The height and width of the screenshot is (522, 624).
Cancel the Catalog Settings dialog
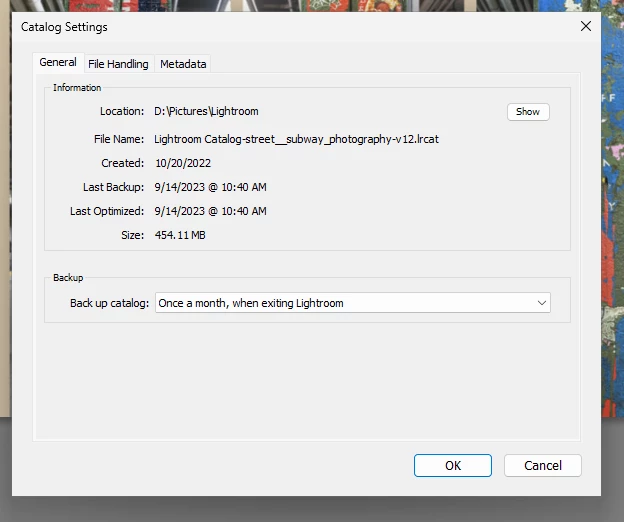click(x=542, y=466)
